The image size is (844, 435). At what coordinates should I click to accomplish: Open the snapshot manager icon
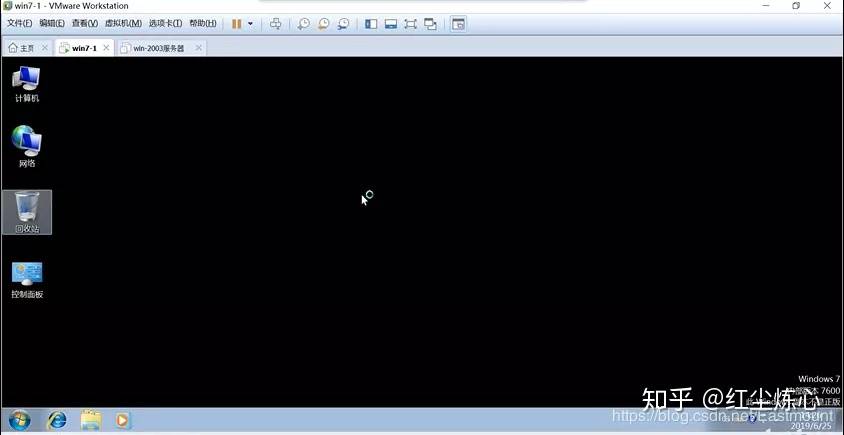click(x=343, y=24)
